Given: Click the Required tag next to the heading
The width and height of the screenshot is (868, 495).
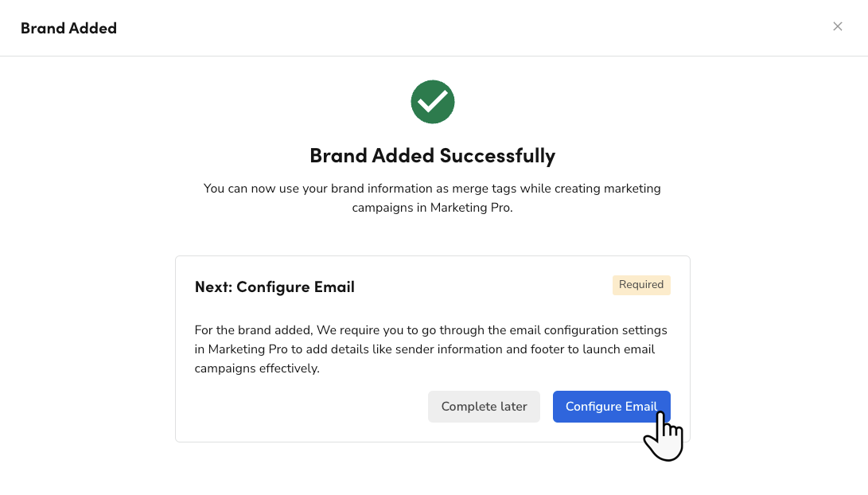Looking at the screenshot, I should coord(641,285).
